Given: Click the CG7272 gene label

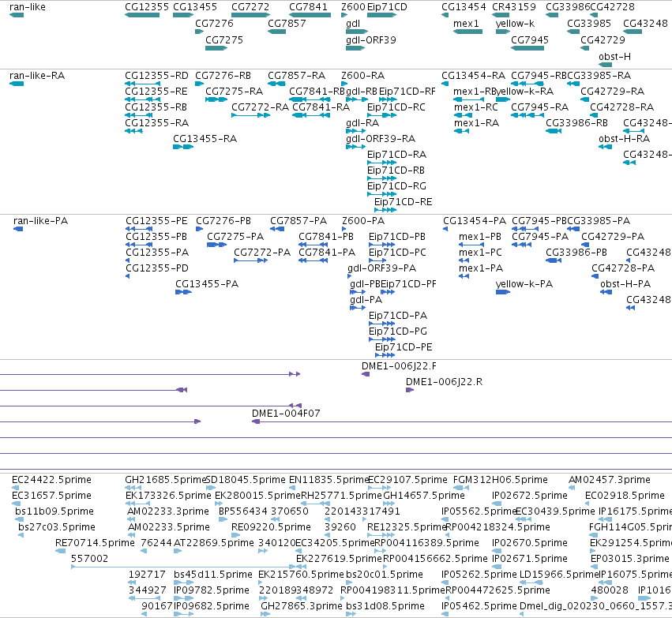Looking at the screenshot, I should point(250,7).
